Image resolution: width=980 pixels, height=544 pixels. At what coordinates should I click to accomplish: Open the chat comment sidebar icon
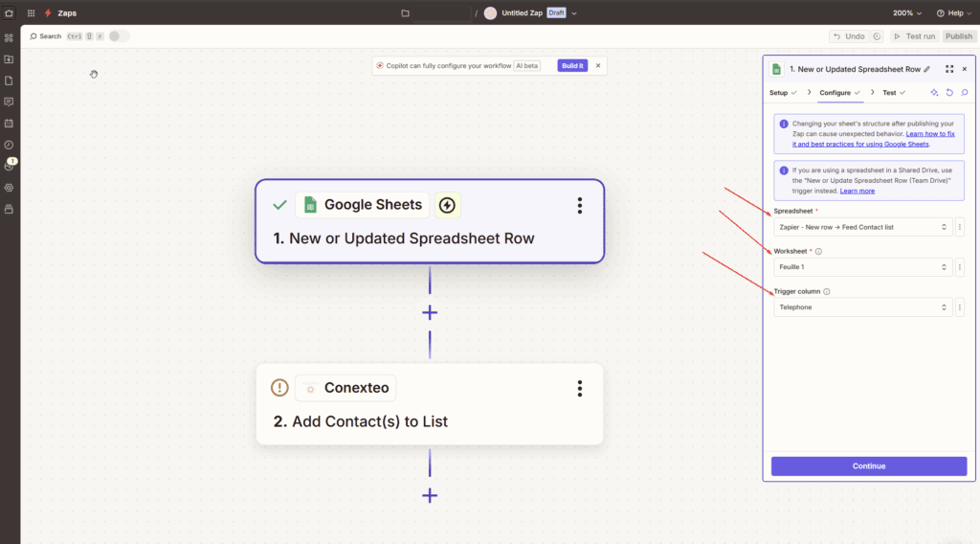[x=9, y=102]
